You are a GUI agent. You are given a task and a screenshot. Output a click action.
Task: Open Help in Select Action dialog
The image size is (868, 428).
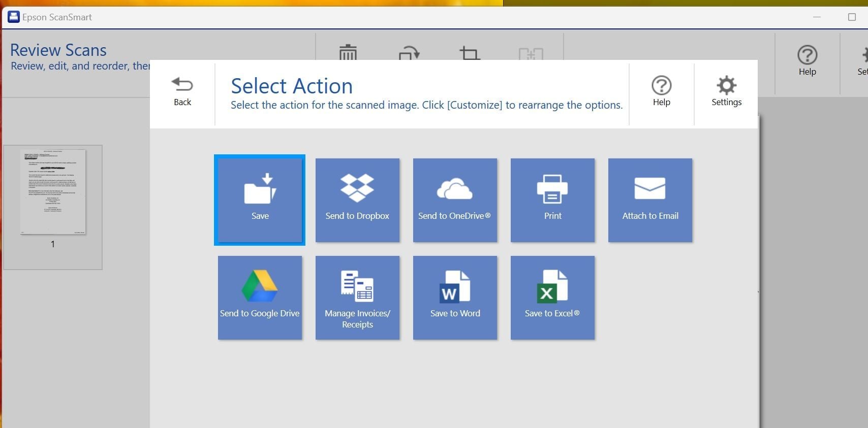pos(661,92)
